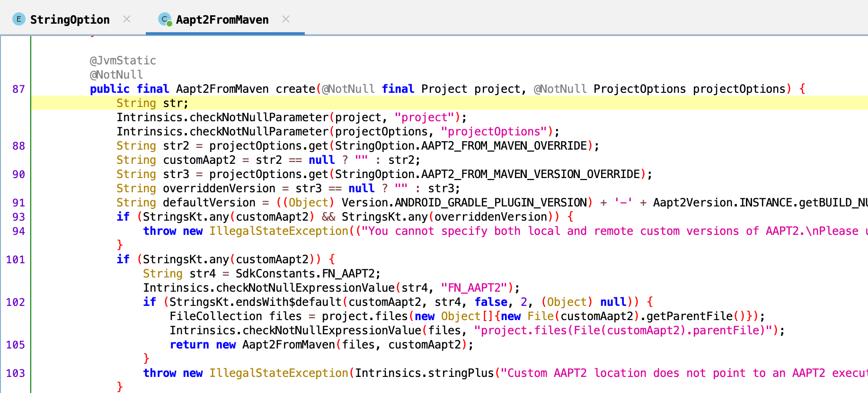The width and height of the screenshot is (868, 393).
Task: Click the 'create' method name
Action: (x=295, y=89)
